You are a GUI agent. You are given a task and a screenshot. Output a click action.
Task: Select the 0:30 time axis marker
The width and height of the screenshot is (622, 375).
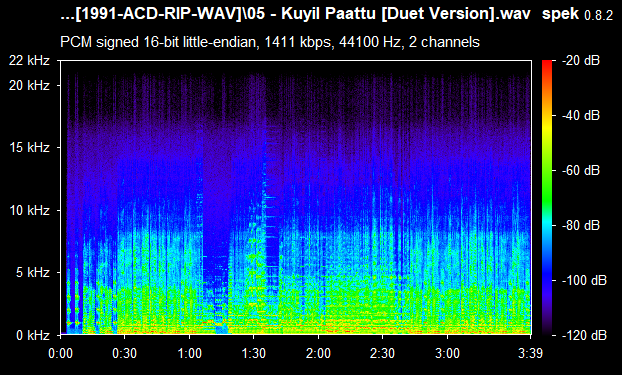(x=125, y=353)
